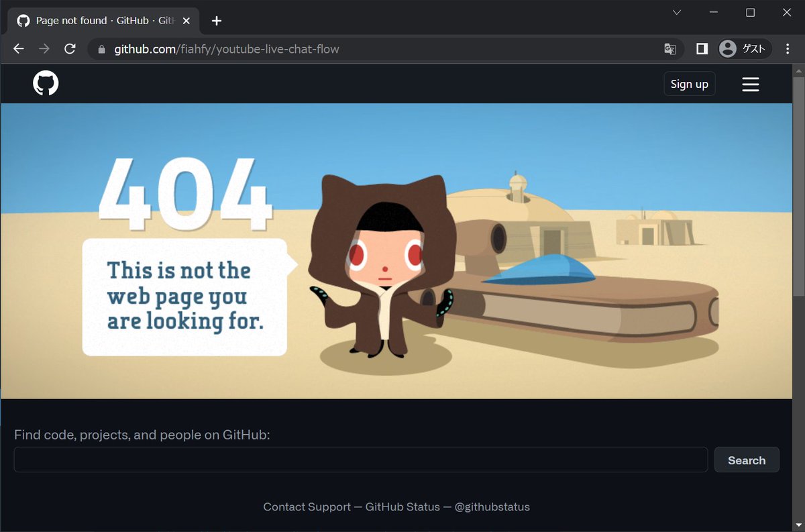The height and width of the screenshot is (532, 805).
Task: Reload the page with refresh icon
Action: [x=70, y=49]
